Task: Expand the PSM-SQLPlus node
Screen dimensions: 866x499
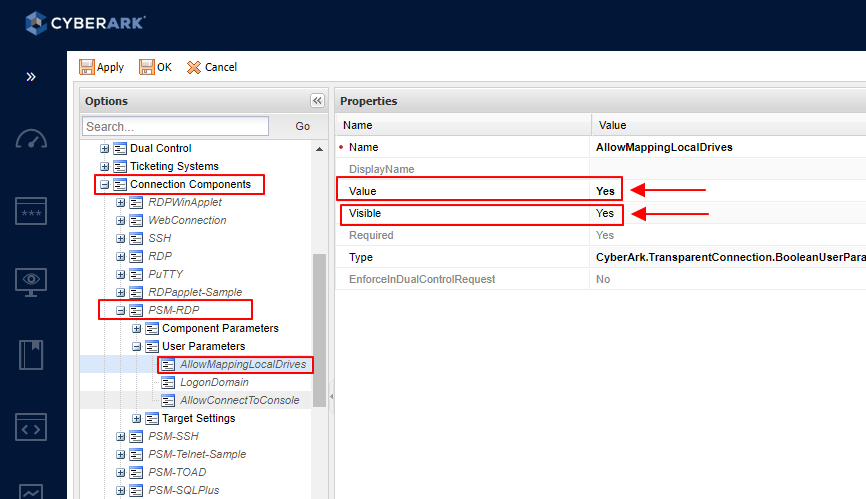Action: pyautogui.click(x=120, y=490)
